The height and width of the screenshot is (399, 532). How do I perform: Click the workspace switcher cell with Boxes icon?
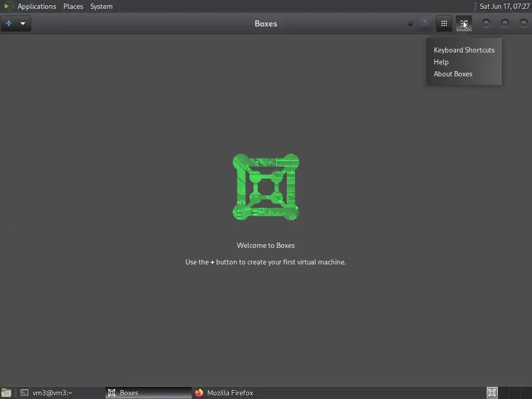492,393
